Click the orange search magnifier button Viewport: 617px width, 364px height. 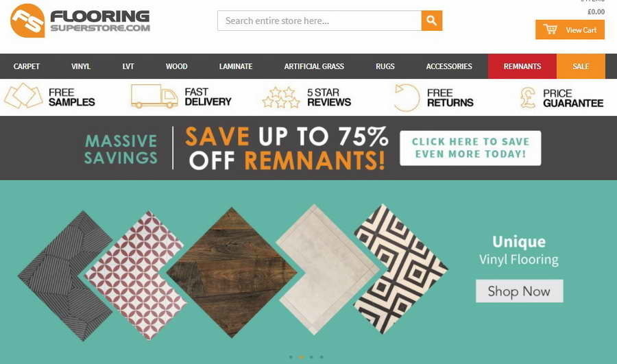tap(432, 21)
